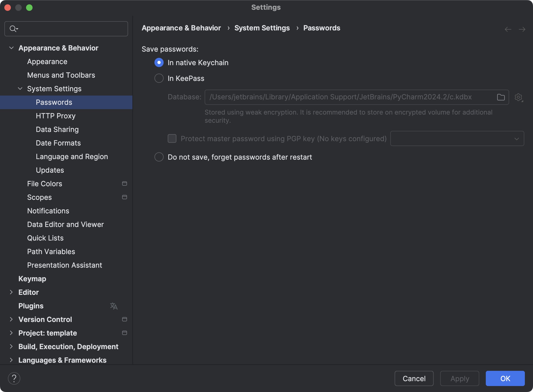
Task: Click the translation icon next to Plugins
Action: coord(114,306)
